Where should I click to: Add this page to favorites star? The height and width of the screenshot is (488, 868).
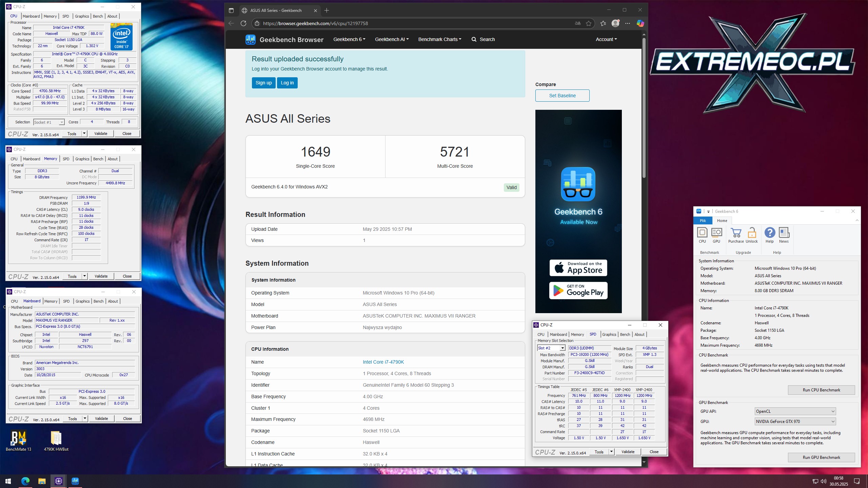589,23
